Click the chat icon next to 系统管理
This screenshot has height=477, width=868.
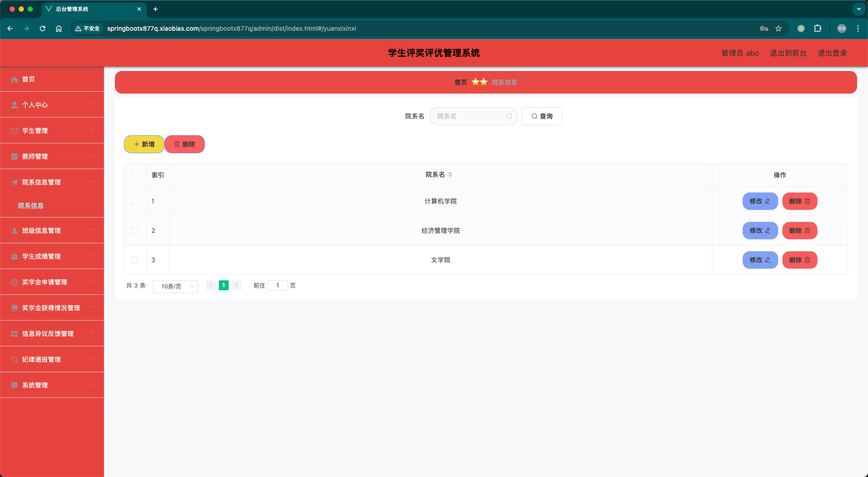click(14, 385)
